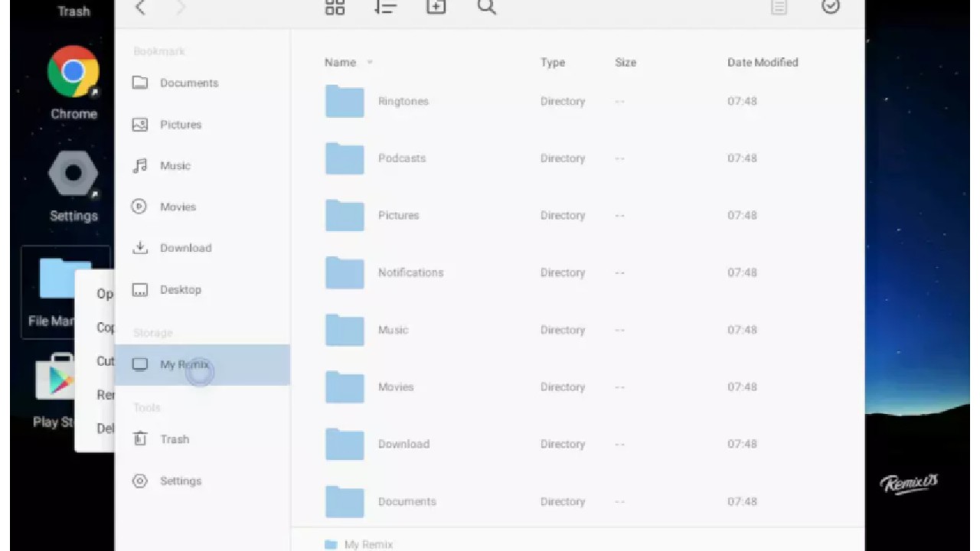
Task: Click the Trash desktop label
Action: pos(73,11)
